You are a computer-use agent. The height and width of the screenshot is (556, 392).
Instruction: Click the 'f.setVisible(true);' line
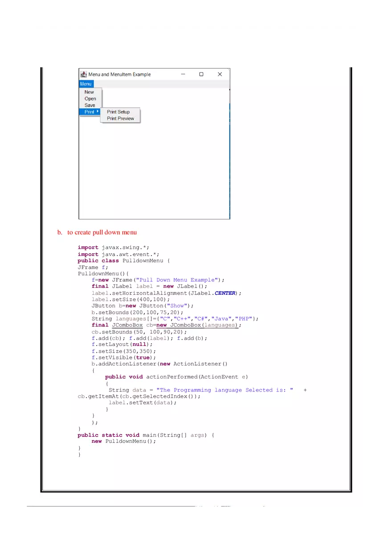(124, 358)
